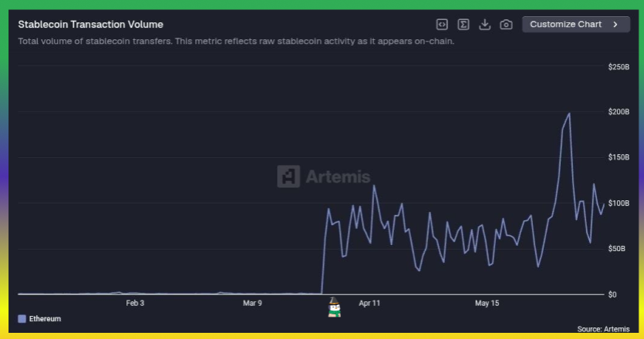The image size is (644, 339).
Task: Click the $200B axis label
Action: pos(619,112)
